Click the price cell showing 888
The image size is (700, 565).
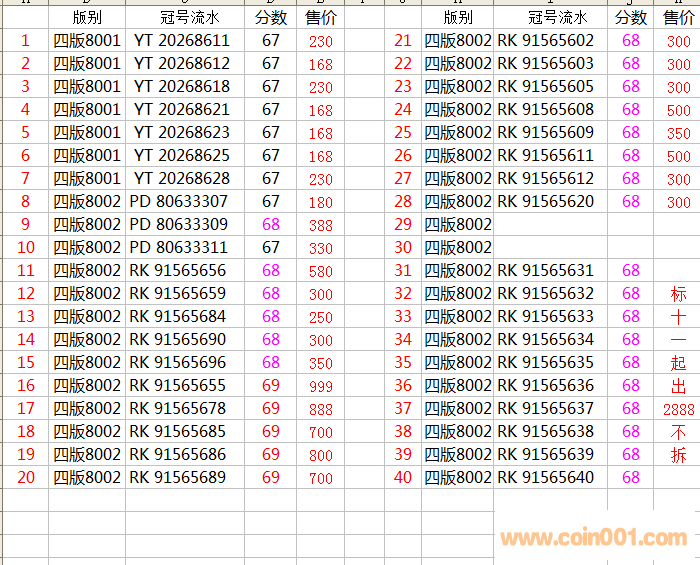pos(320,409)
